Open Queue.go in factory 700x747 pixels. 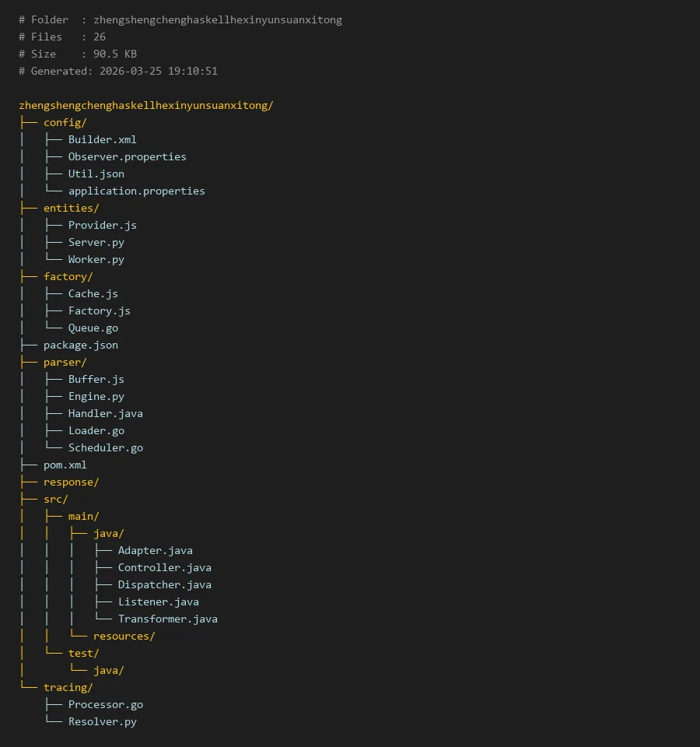point(93,328)
